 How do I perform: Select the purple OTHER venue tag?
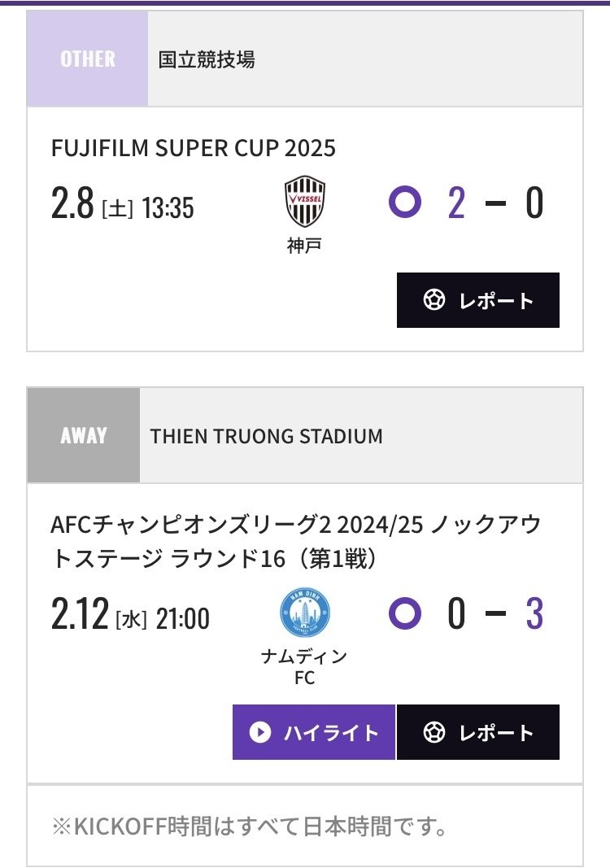tap(88, 59)
